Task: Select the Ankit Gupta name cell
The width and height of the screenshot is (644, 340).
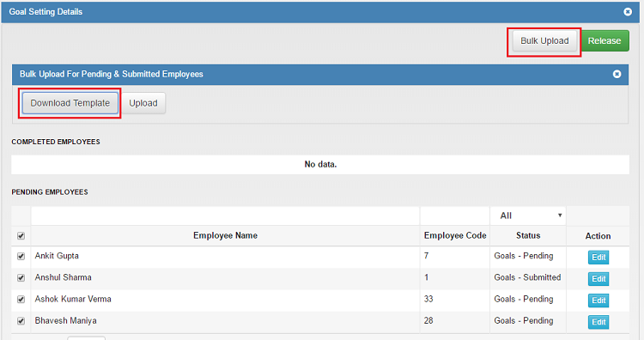Action: pyautogui.click(x=225, y=256)
